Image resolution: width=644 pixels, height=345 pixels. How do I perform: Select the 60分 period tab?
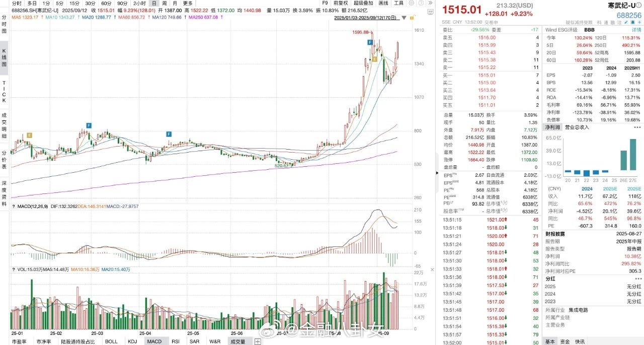tap(106, 3)
